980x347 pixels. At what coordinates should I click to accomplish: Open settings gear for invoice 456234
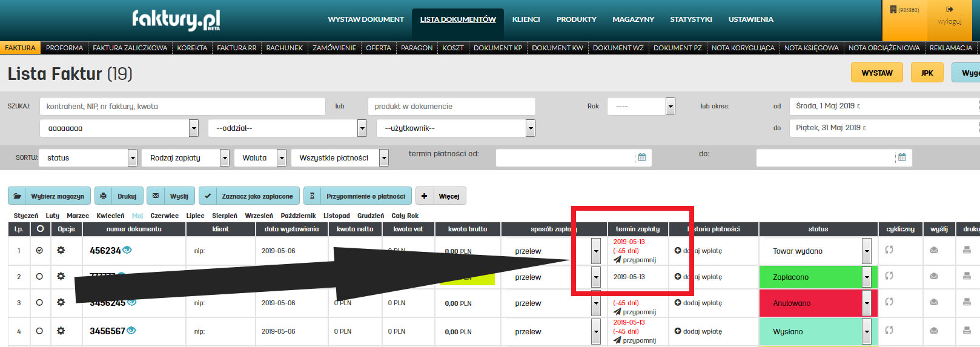pyautogui.click(x=61, y=250)
